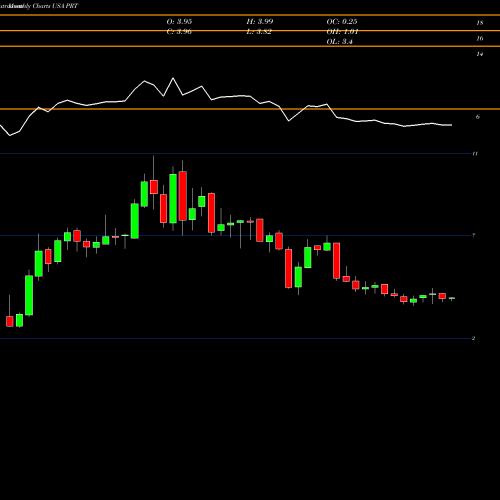The width and height of the screenshot is (500, 500).
Task: Click the 'Charts USA PRT' chart title
Action: click(x=55, y=6)
